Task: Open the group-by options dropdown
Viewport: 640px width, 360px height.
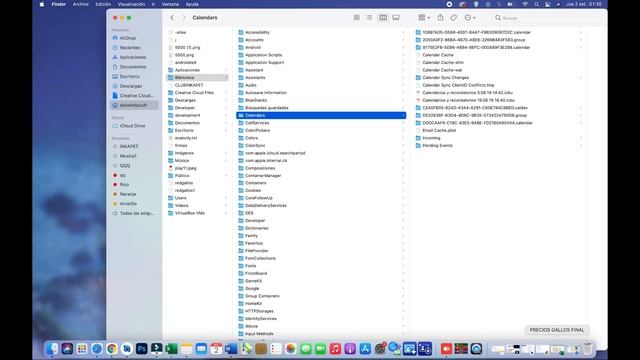Action: [x=424, y=18]
